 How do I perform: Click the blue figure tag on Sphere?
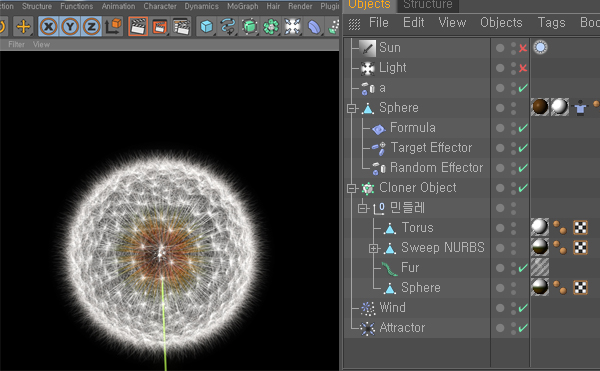[580, 107]
